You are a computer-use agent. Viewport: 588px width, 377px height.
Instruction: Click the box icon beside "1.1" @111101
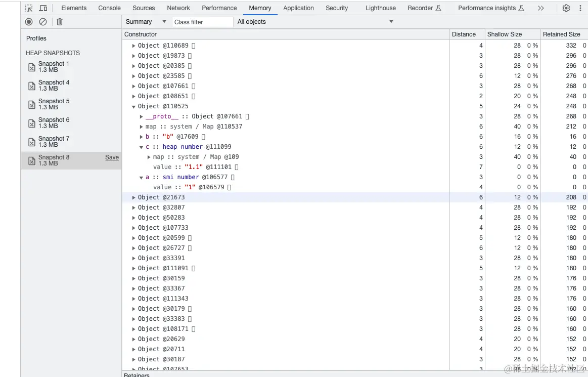click(x=237, y=167)
